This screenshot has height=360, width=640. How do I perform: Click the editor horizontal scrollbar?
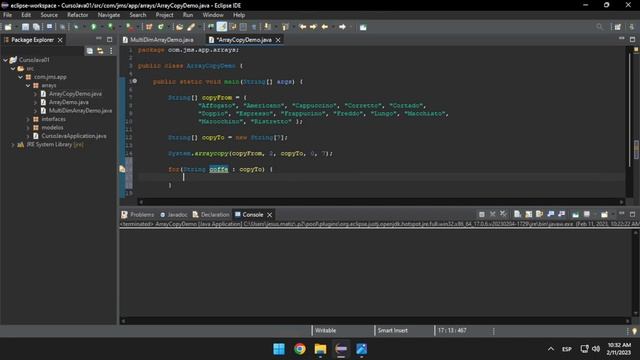tap(381, 202)
